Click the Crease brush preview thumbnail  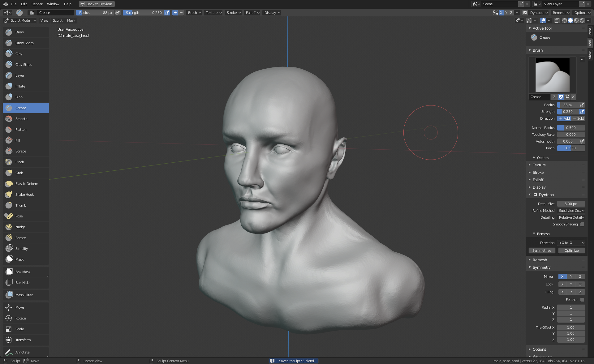552,75
